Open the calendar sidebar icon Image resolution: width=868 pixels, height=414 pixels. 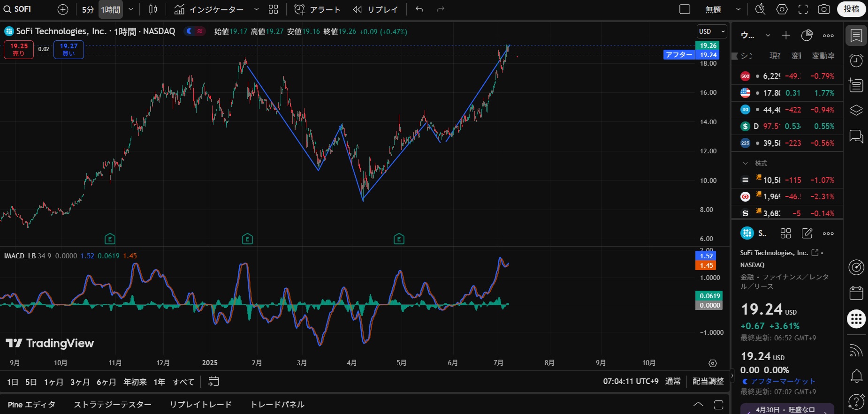tap(856, 293)
